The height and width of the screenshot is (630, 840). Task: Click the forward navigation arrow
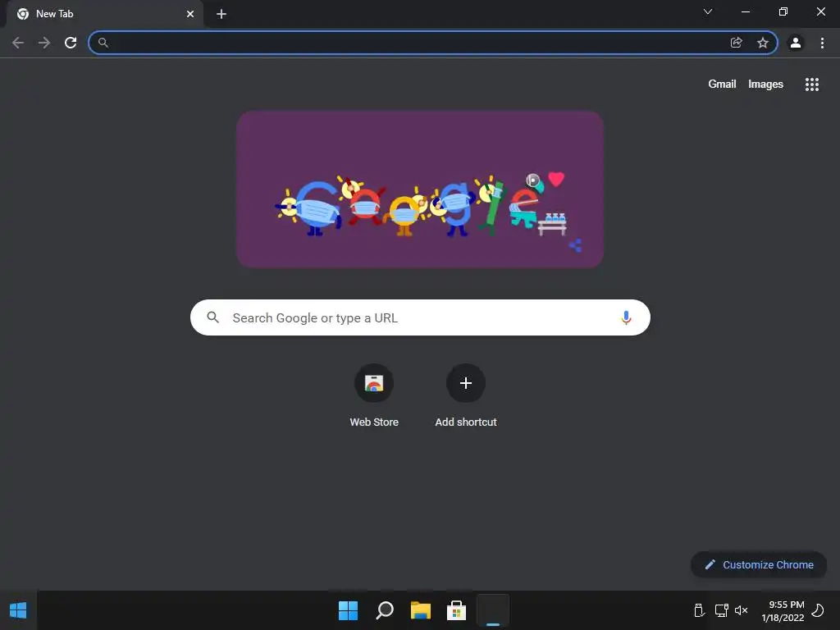44,43
